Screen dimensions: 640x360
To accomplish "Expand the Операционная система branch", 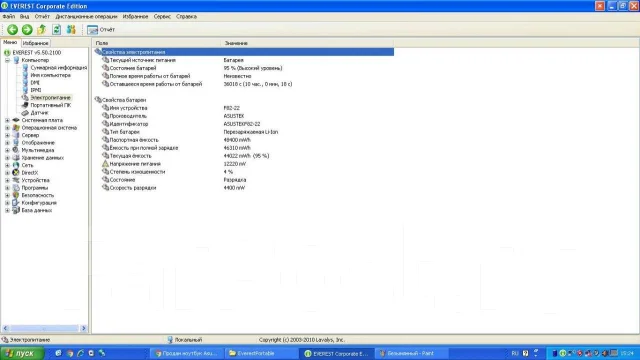I will point(7,128).
